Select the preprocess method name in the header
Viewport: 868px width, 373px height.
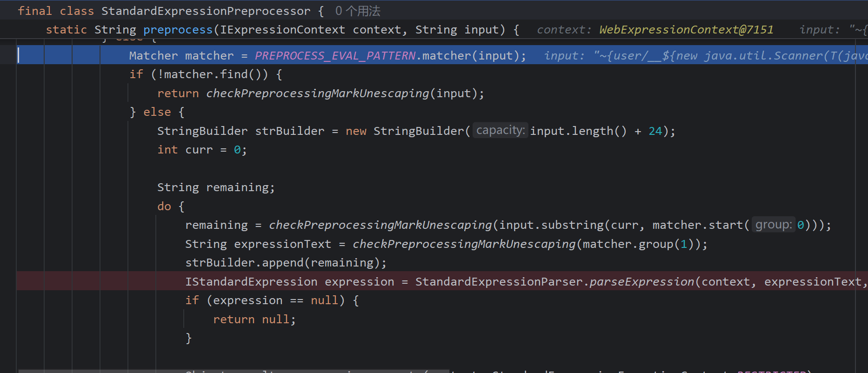178,30
